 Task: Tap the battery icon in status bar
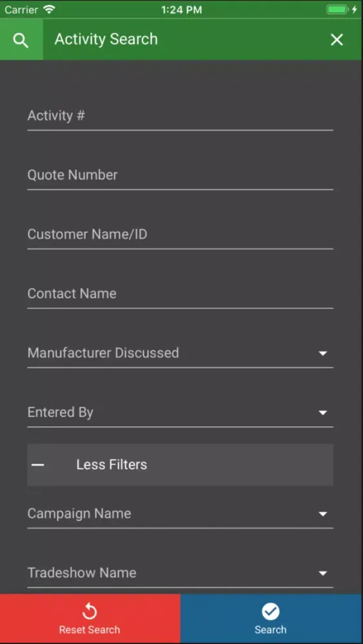[337, 10]
